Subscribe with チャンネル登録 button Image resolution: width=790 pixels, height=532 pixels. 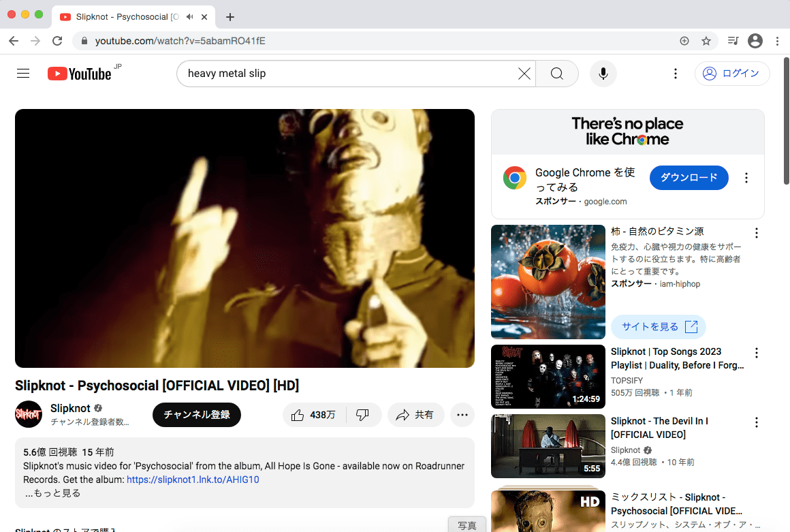197,415
